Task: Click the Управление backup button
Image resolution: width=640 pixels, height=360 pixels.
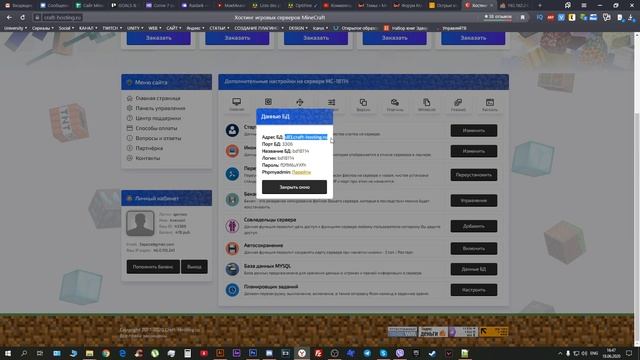Action: [x=474, y=200]
